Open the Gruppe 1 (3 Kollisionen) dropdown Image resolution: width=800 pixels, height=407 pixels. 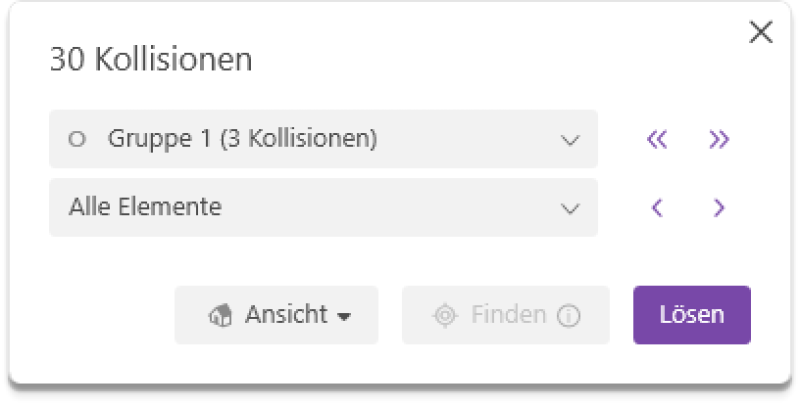click(323, 139)
